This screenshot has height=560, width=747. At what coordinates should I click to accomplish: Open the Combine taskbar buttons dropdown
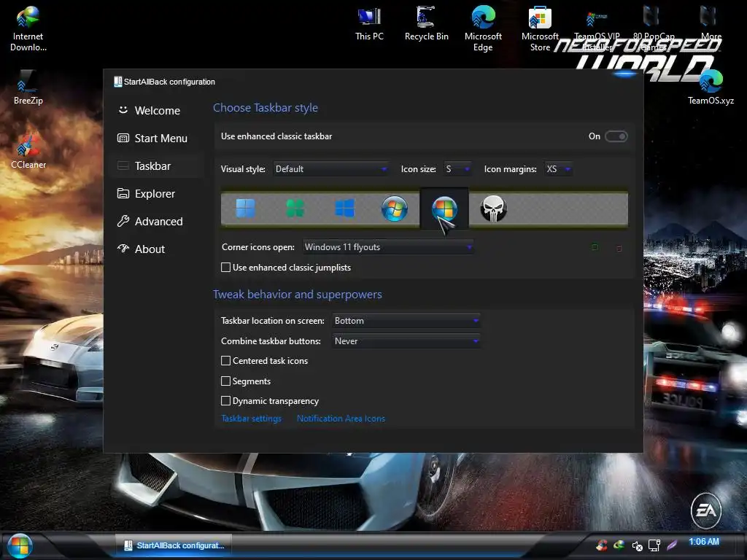[406, 341]
